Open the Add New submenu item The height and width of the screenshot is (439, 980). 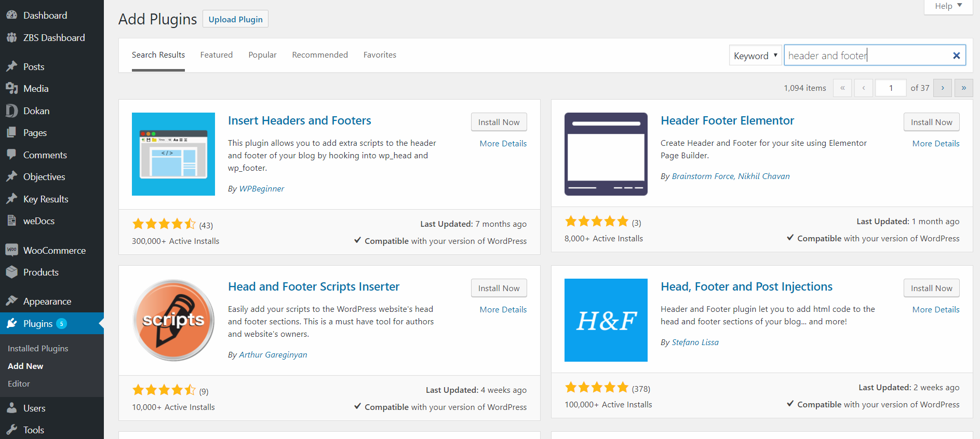(x=25, y=366)
